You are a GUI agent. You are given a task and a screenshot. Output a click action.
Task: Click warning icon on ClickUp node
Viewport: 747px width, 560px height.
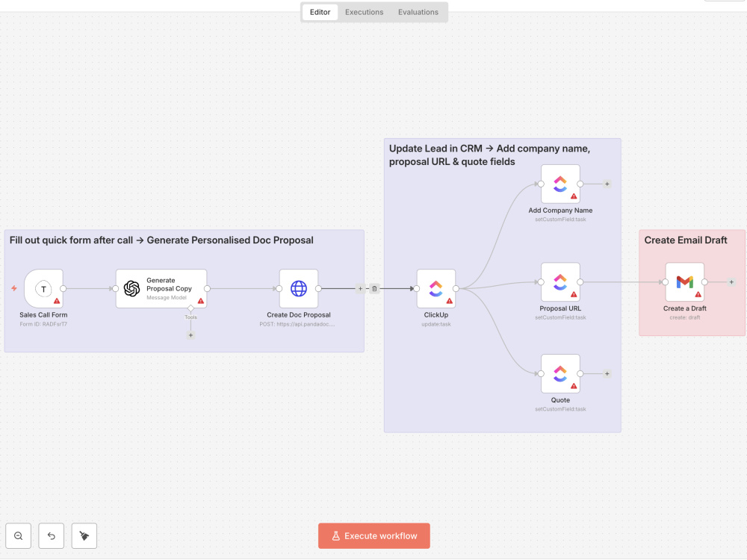pos(449,301)
